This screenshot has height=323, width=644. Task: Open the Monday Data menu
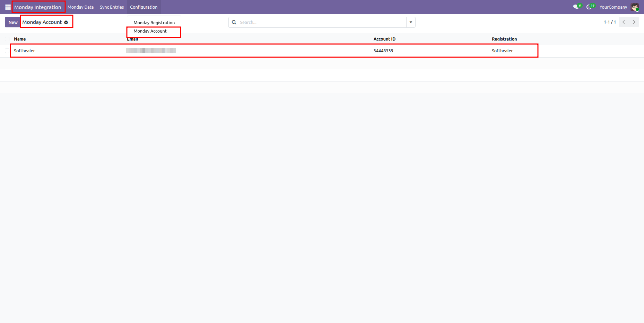(80, 7)
